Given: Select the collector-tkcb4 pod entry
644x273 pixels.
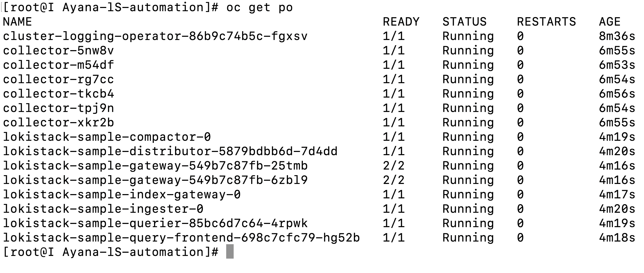Looking at the screenshot, I should coord(58,94).
